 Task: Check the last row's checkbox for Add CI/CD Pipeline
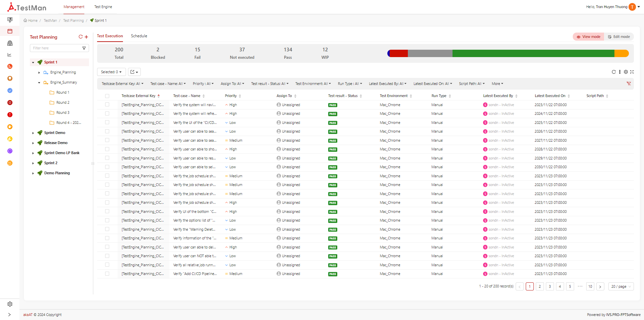(x=107, y=274)
